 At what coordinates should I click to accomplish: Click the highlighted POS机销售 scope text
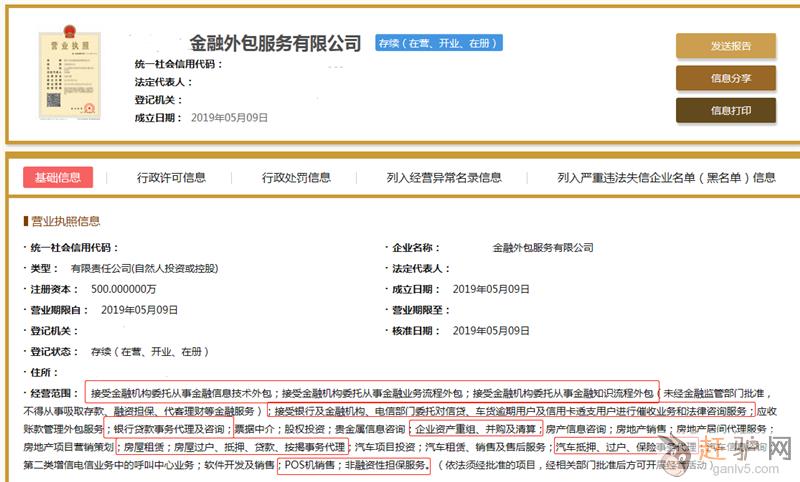(x=310, y=465)
